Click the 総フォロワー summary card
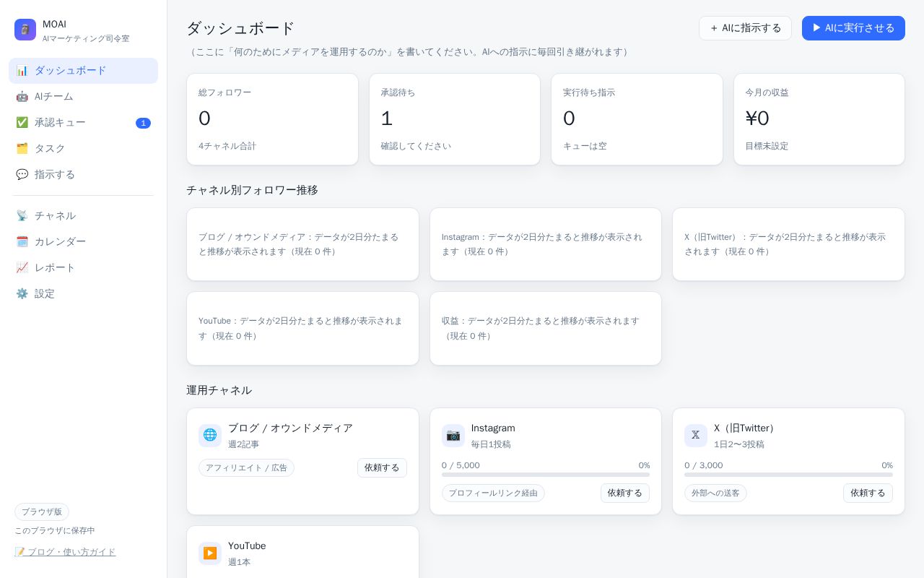Viewport: 924px width, 578px height. (272, 119)
